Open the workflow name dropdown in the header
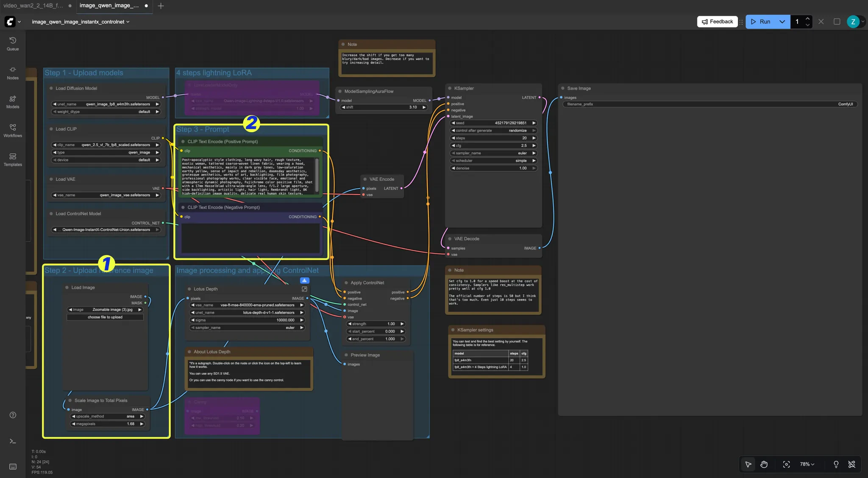 tap(128, 22)
